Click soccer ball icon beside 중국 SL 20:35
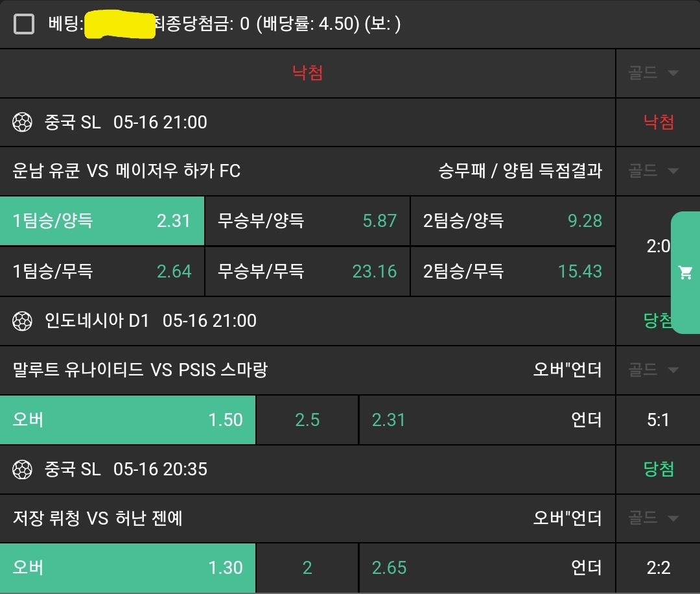Viewport: 700px width, 594px height. (x=23, y=469)
